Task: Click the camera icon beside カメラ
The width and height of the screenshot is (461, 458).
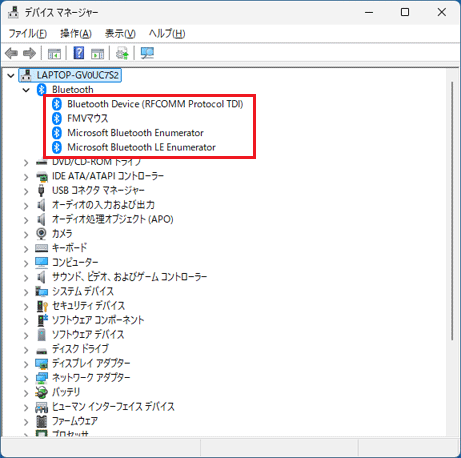Action: [41, 234]
